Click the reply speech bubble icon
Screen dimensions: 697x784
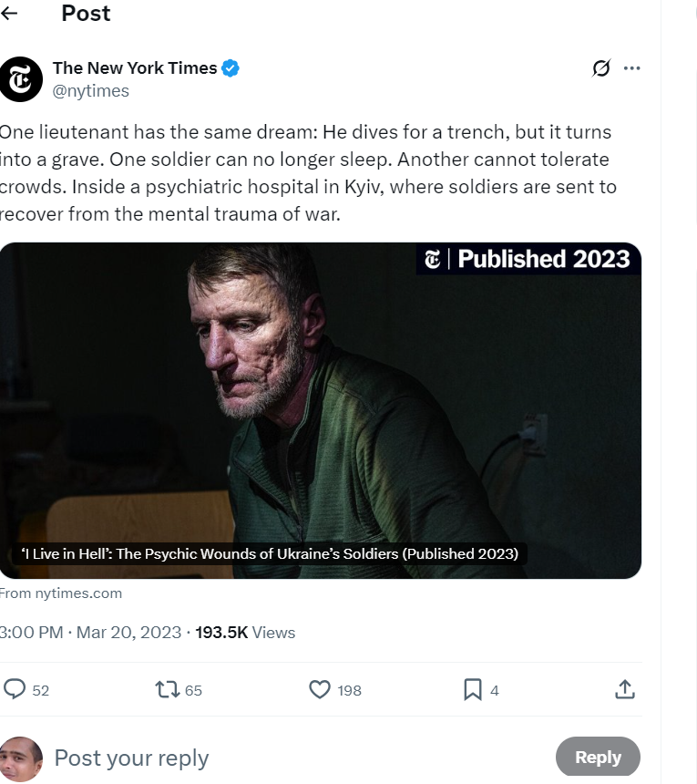click(15, 689)
